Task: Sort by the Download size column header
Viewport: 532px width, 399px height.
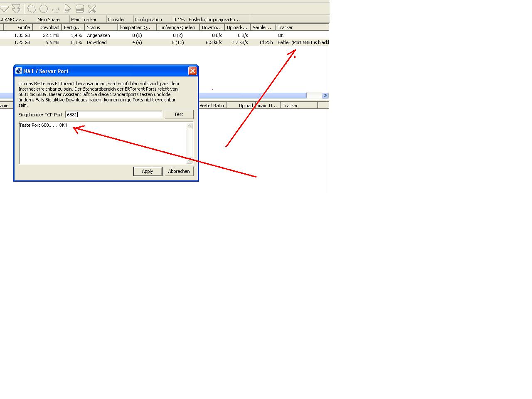Action: 47,27
